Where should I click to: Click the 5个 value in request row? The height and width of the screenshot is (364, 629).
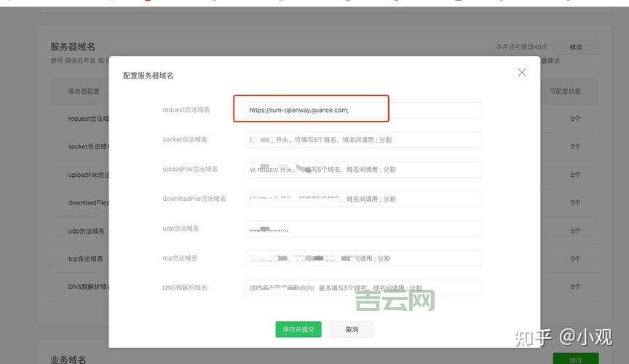point(576,119)
